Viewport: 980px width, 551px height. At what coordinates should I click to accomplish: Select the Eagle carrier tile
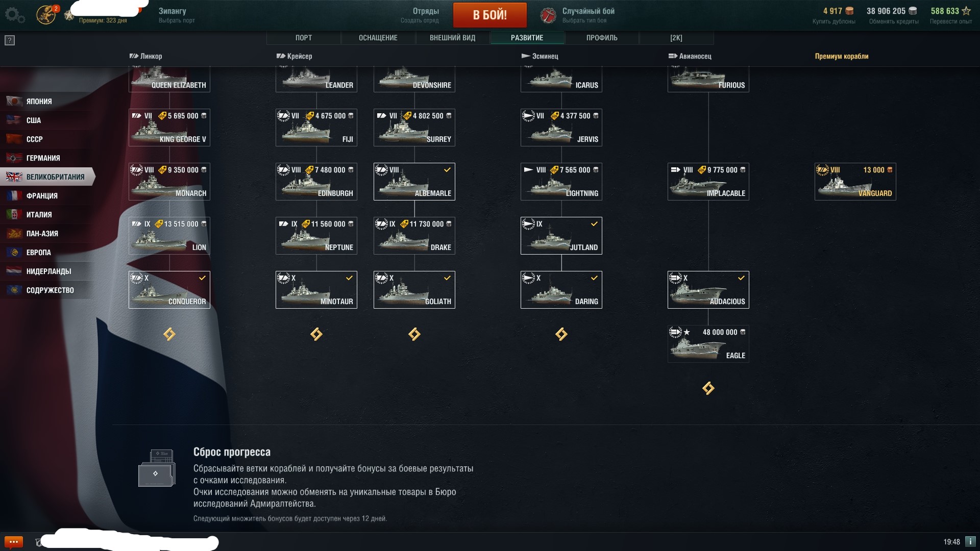(x=708, y=344)
